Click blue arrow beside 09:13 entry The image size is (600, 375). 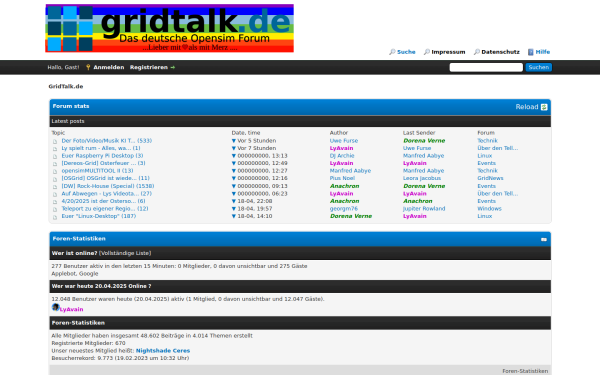coord(234,186)
